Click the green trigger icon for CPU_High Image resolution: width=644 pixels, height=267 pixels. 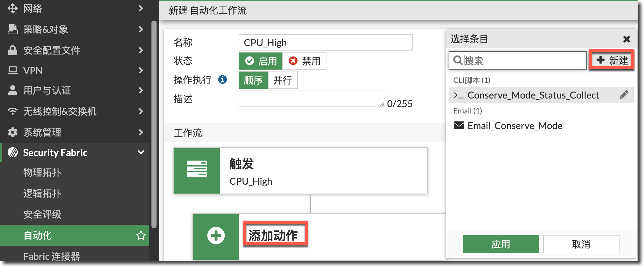(x=197, y=170)
